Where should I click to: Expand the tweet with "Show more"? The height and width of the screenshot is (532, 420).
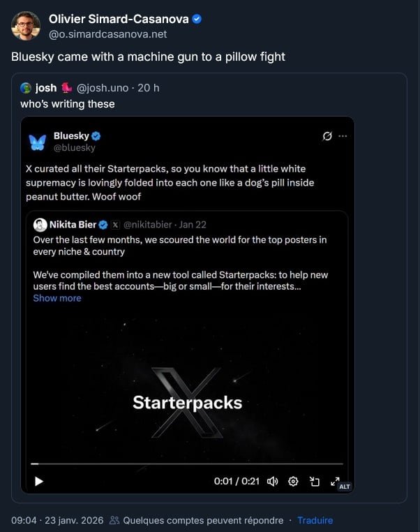[57, 298]
